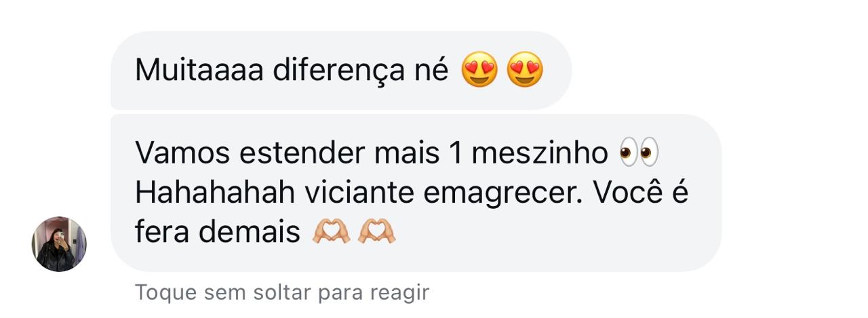Click the second heart-hands emoji
868x318 pixels.
coord(376,232)
